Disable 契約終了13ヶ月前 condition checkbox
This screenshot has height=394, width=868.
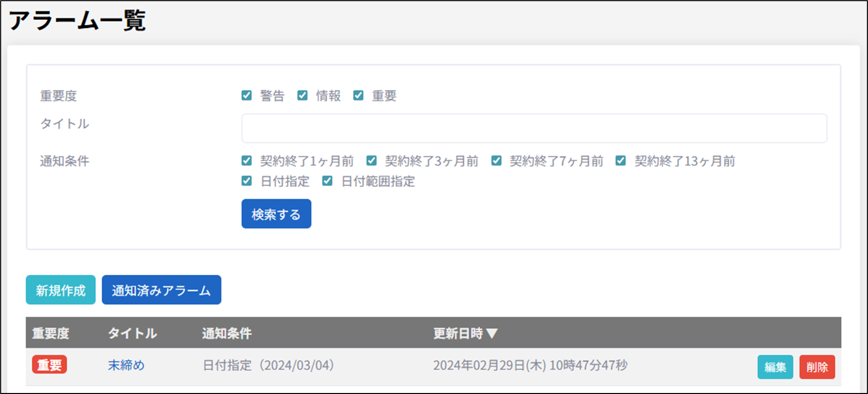[621, 160]
